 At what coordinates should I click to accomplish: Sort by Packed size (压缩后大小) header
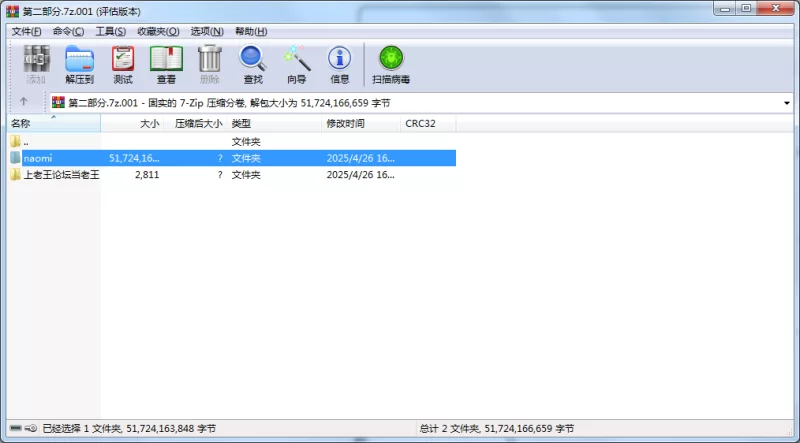(195, 124)
